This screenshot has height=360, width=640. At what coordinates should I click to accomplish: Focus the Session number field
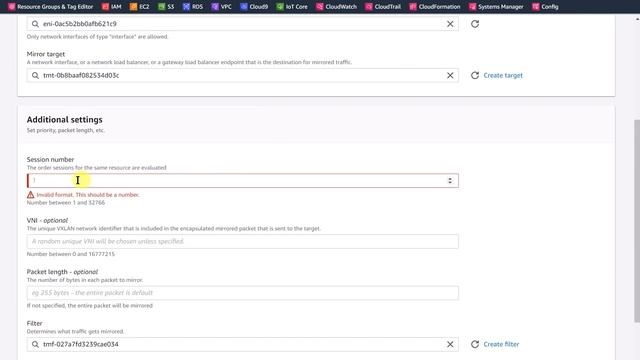(242, 180)
